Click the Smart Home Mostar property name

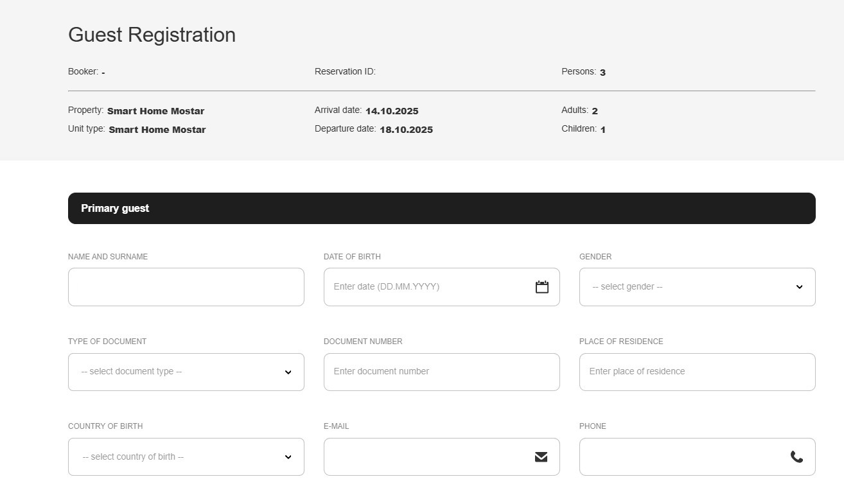[x=155, y=111]
